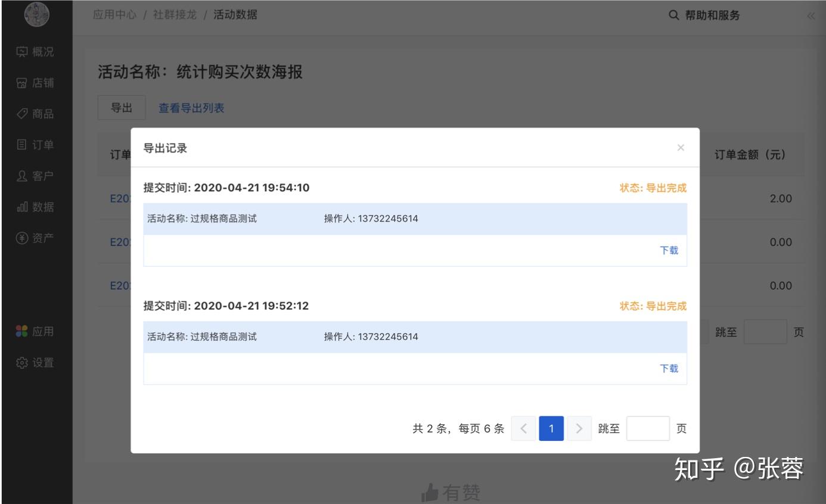Click the shop avatar logo
This screenshot has width=826, height=504.
[x=36, y=15]
